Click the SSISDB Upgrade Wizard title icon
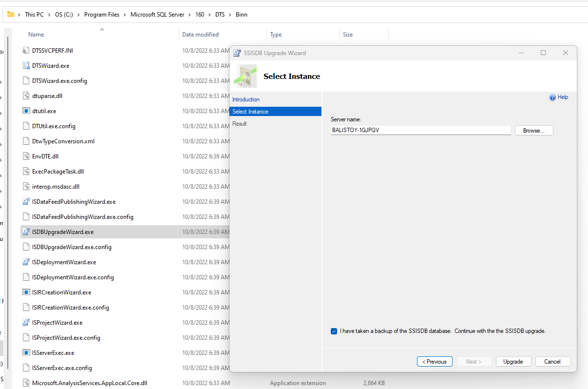588x389 pixels. [237, 53]
